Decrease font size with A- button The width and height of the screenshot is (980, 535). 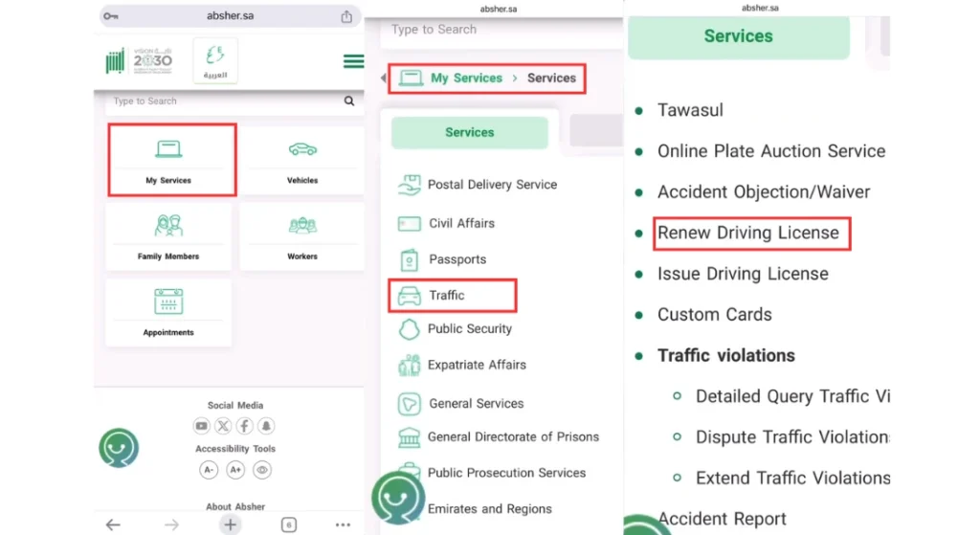pos(209,470)
